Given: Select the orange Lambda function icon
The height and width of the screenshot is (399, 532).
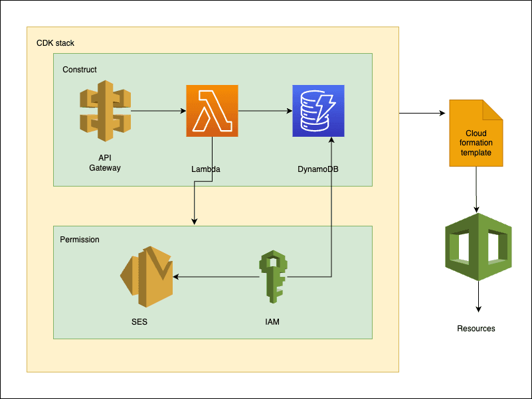Looking at the screenshot, I should click(x=212, y=111).
